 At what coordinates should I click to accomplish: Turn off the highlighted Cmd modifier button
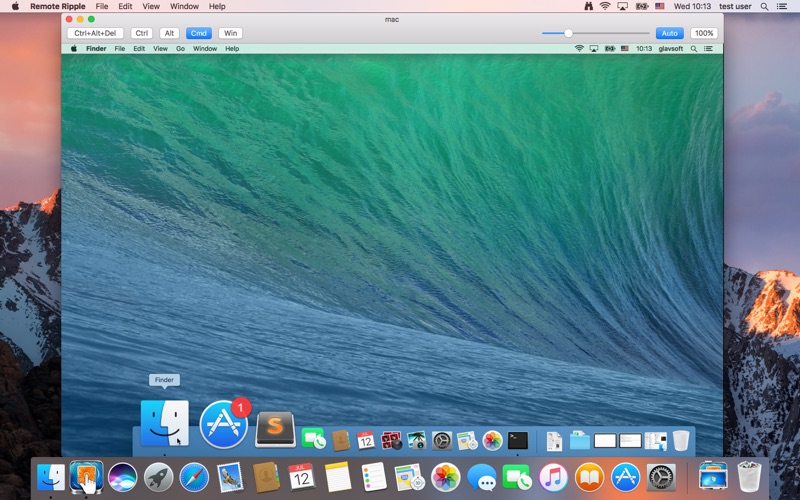[x=198, y=33]
